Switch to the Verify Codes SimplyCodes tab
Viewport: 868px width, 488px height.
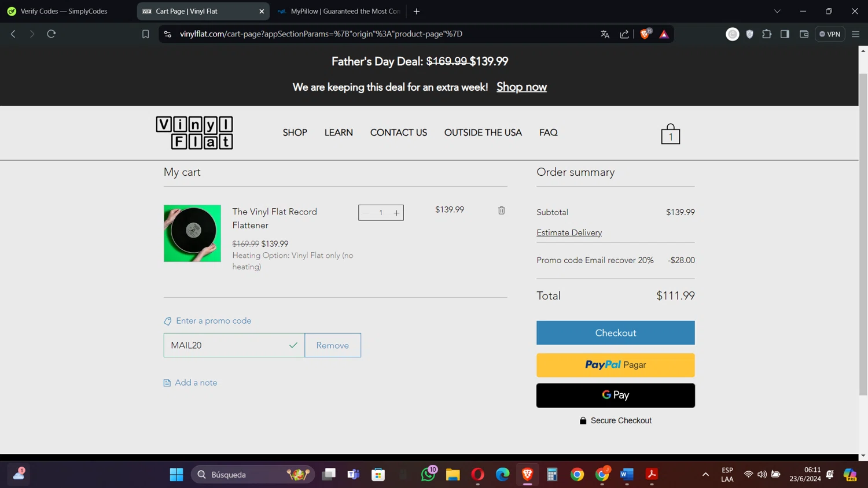[x=64, y=11]
